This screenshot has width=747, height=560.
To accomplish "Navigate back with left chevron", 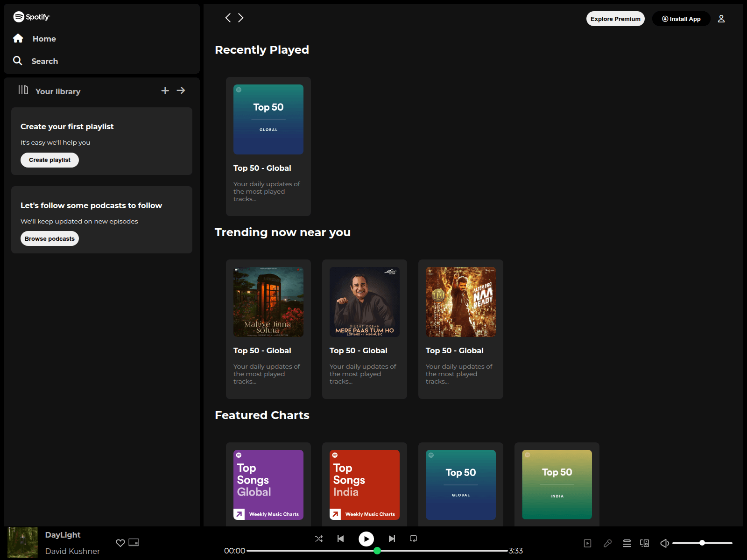I will click(228, 18).
